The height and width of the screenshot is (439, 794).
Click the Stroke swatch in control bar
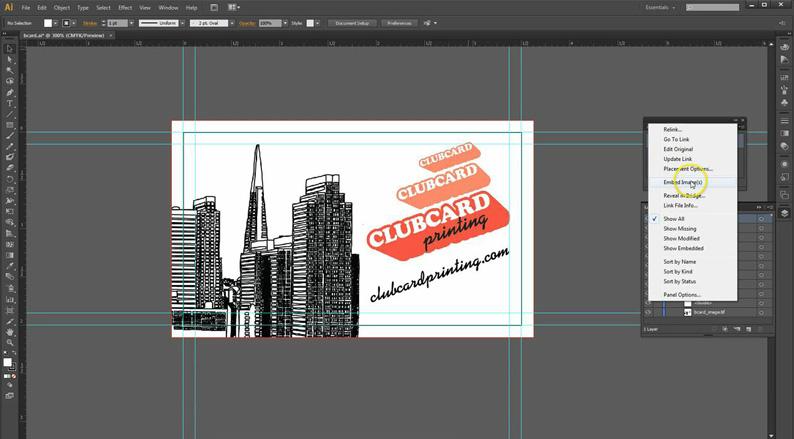pyautogui.click(x=66, y=23)
